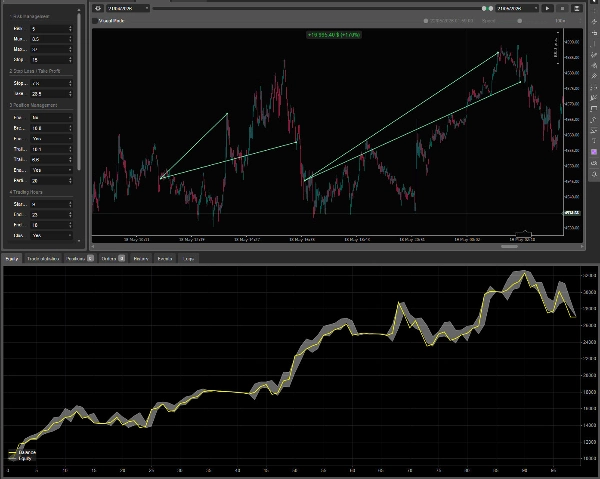Adjust the date range slider end handle
600x479 pixels.
[491, 8]
